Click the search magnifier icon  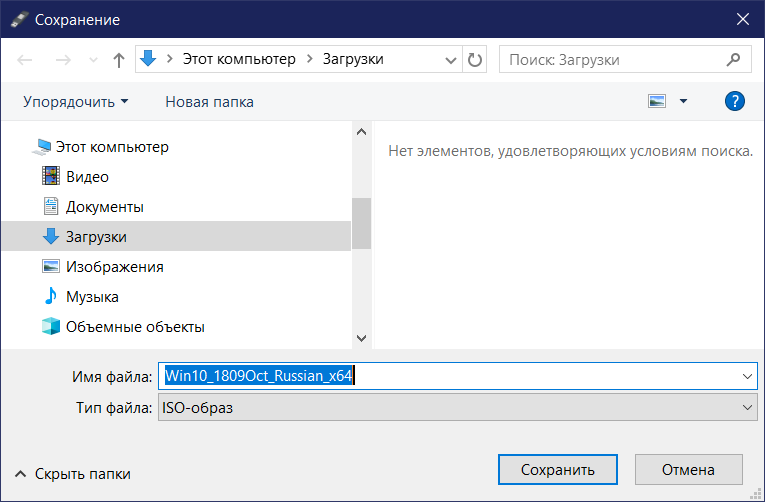(x=733, y=60)
